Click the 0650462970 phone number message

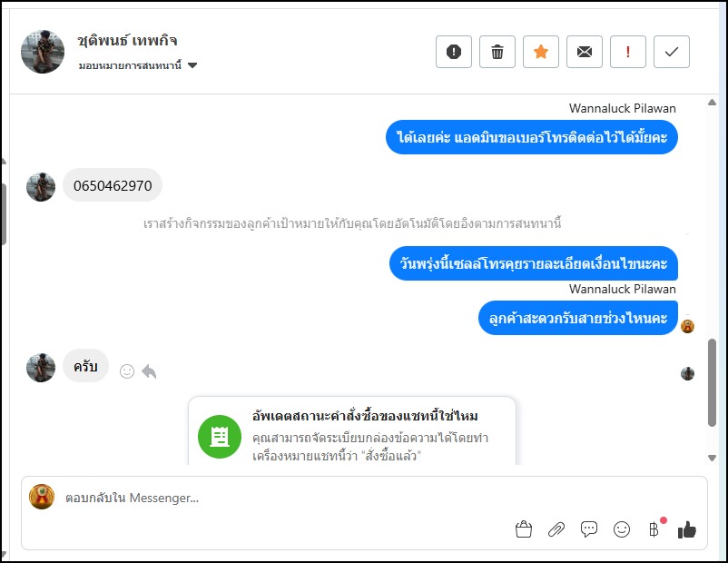click(x=113, y=185)
